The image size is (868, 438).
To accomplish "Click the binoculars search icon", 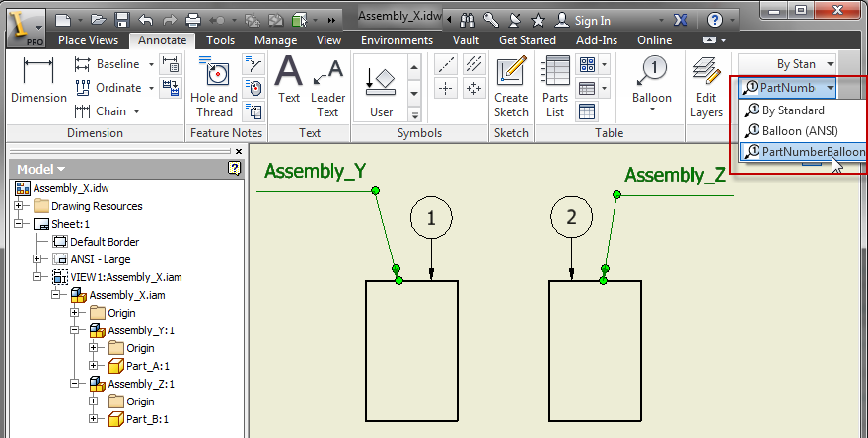I will pyautogui.click(x=468, y=21).
